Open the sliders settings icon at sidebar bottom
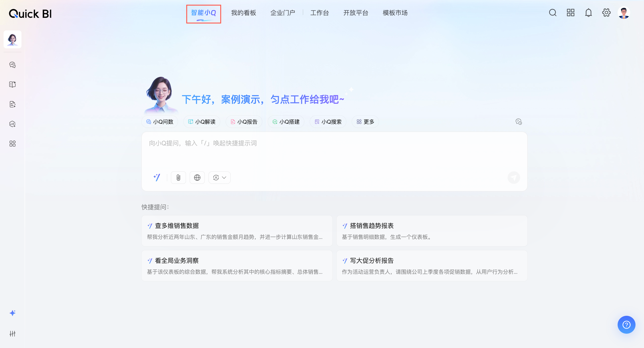 [13, 333]
